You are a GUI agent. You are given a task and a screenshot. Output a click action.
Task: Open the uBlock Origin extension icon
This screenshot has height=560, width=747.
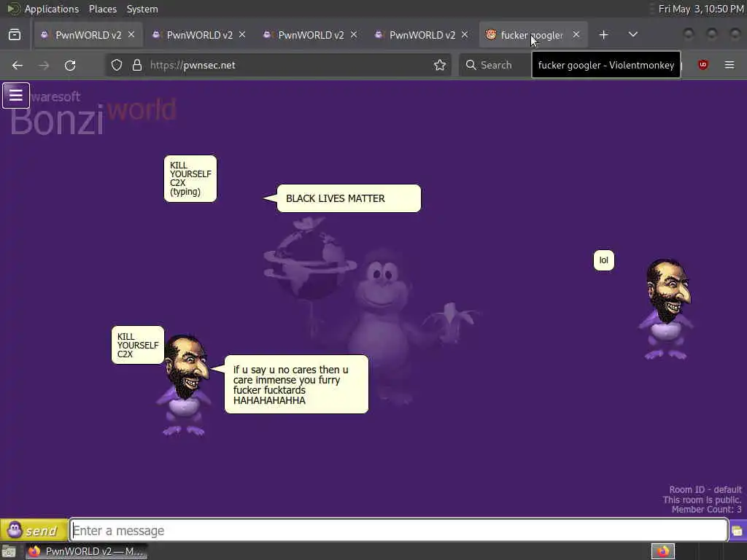(703, 65)
